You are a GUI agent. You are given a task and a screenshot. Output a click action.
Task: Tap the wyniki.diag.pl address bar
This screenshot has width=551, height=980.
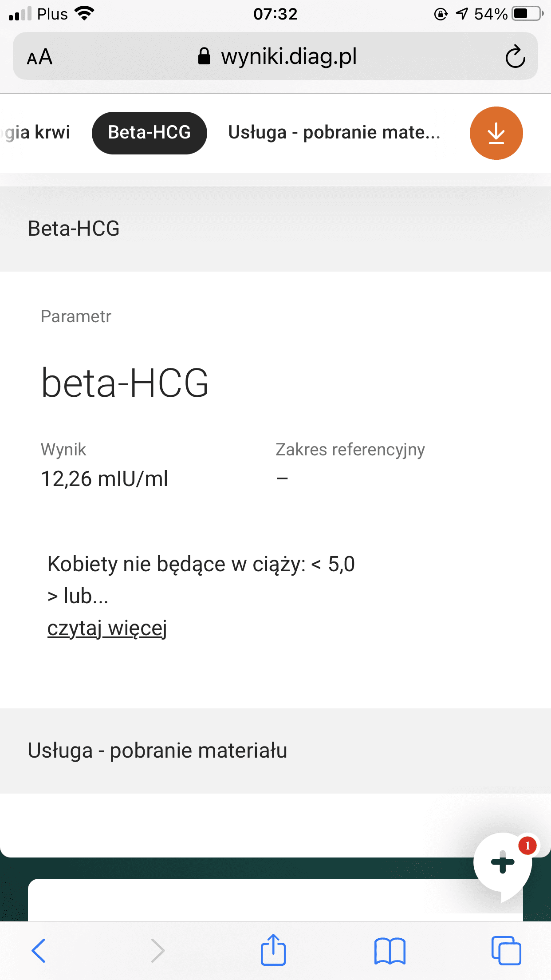(288, 57)
